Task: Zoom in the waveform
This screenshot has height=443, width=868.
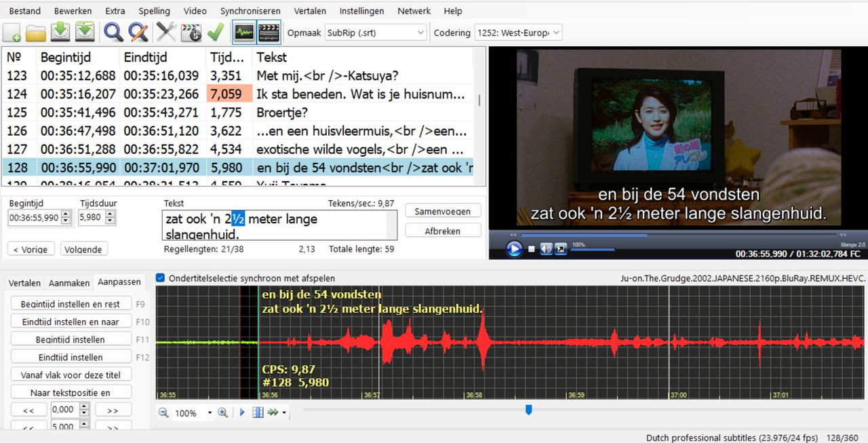Action: pyautogui.click(x=222, y=412)
